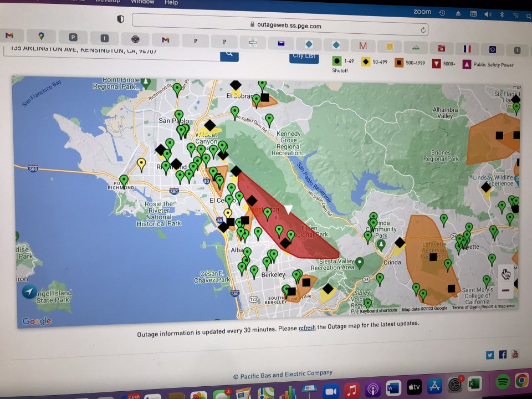Click Report a map error link
Viewport: 532px width, 399px height.
tap(498, 306)
